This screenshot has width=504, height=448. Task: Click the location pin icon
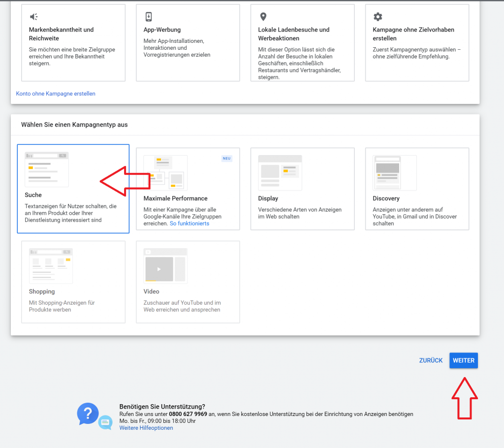tap(263, 17)
